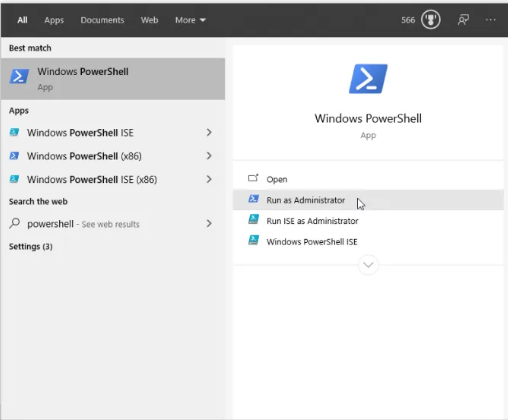Open the More filter dropdown
The height and width of the screenshot is (420, 508).
190,20
